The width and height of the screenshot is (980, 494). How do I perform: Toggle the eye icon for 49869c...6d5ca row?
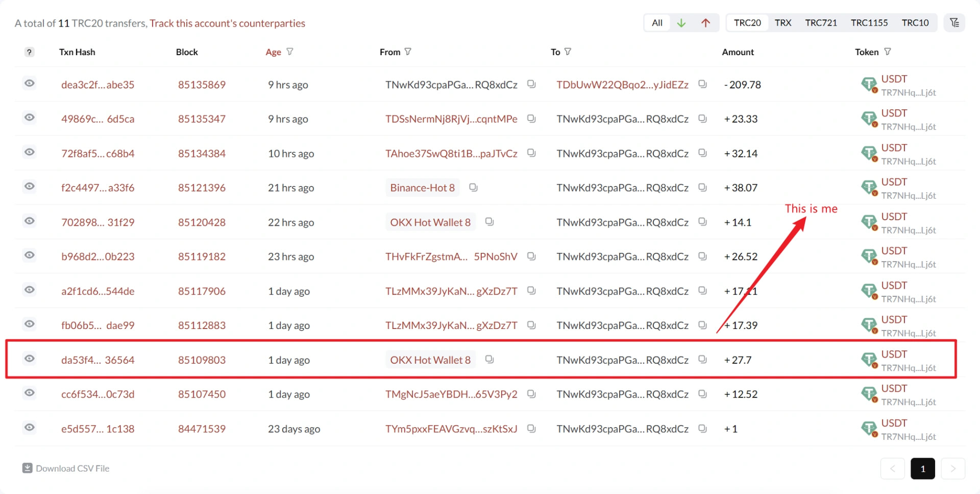coord(30,117)
